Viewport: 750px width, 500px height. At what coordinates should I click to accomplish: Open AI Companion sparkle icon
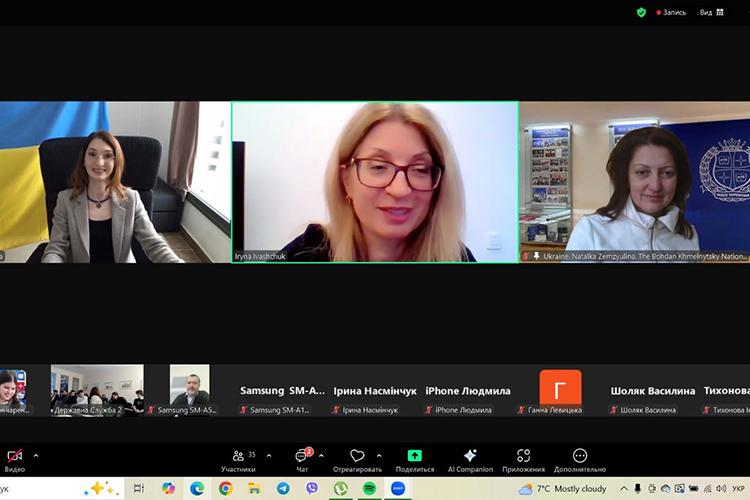(470, 460)
